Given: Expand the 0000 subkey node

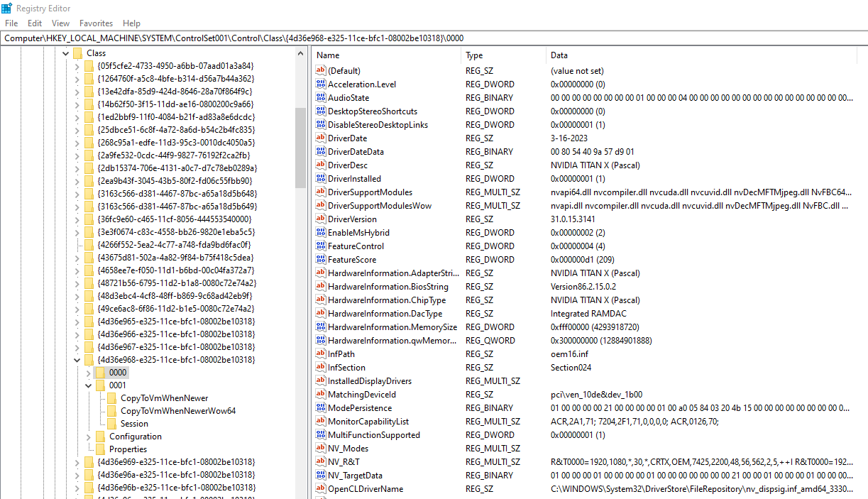Looking at the screenshot, I should [x=89, y=373].
